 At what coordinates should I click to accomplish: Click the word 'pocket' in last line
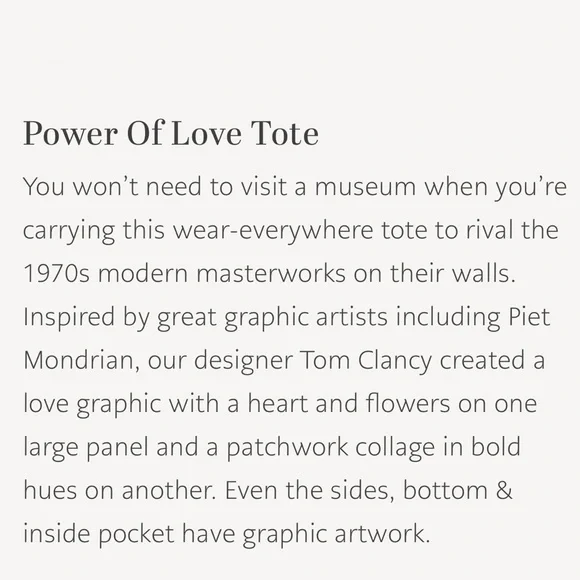point(136,535)
